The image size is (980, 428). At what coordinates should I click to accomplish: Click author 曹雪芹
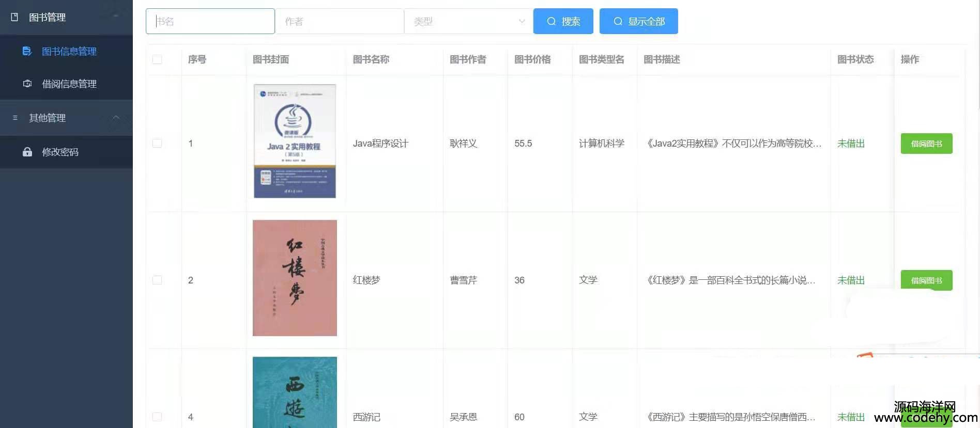pos(463,280)
